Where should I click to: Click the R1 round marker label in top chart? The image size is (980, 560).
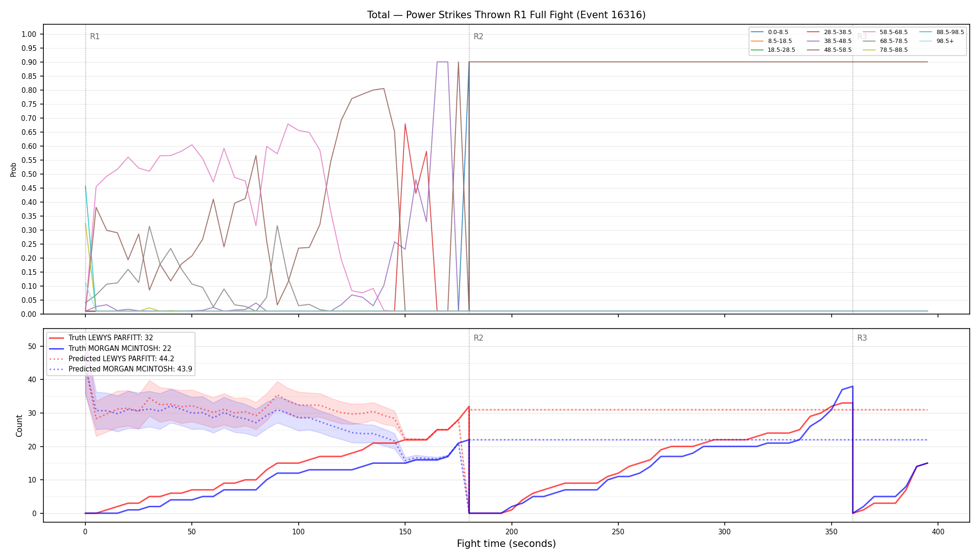95,36
